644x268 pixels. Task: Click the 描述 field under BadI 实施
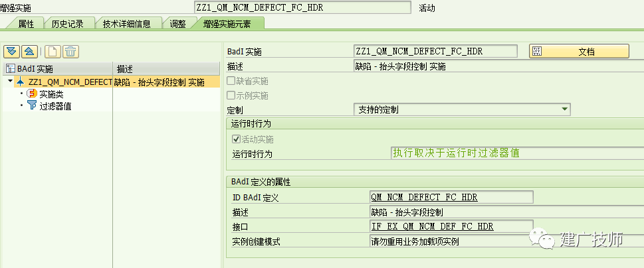click(498, 66)
